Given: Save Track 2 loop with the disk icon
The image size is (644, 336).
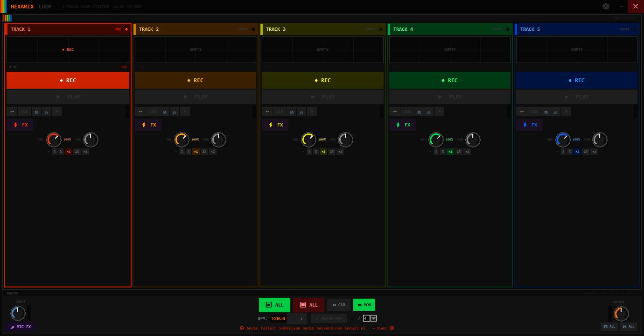Looking at the screenshot, I should tap(164, 112).
